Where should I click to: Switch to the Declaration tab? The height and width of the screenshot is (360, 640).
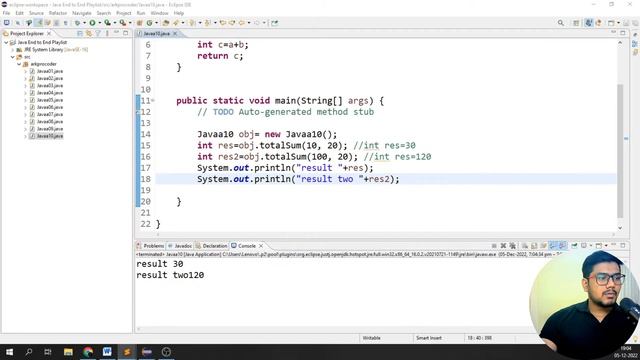[x=211, y=246]
